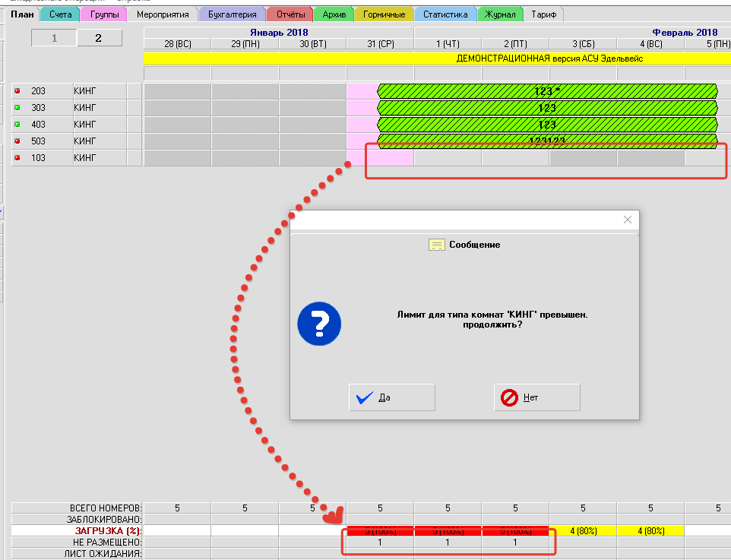Switch to the Счета tab
The width and height of the screenshot is (731, 560).
pos(60,14)
